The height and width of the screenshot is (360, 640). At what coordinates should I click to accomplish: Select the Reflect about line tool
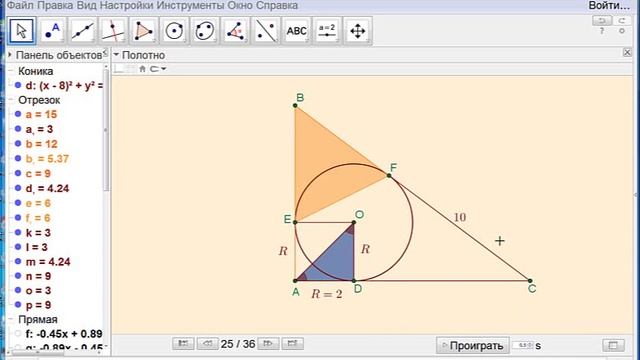point(266,31)
